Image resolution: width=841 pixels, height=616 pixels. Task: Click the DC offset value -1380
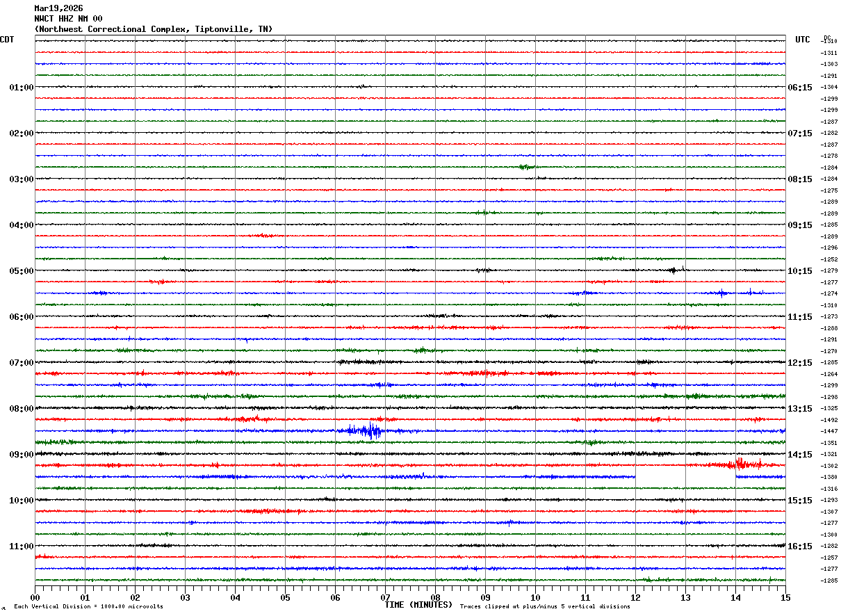click(x=829, y=478)
